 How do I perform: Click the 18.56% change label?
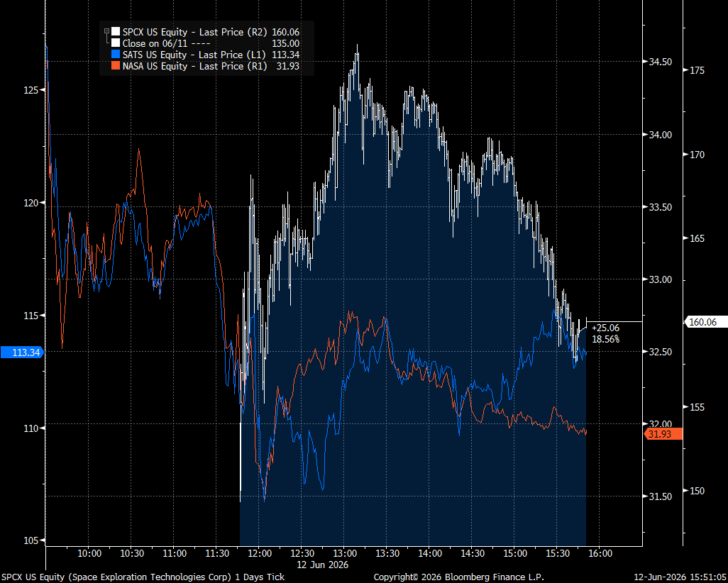click(x=605, y=339)
